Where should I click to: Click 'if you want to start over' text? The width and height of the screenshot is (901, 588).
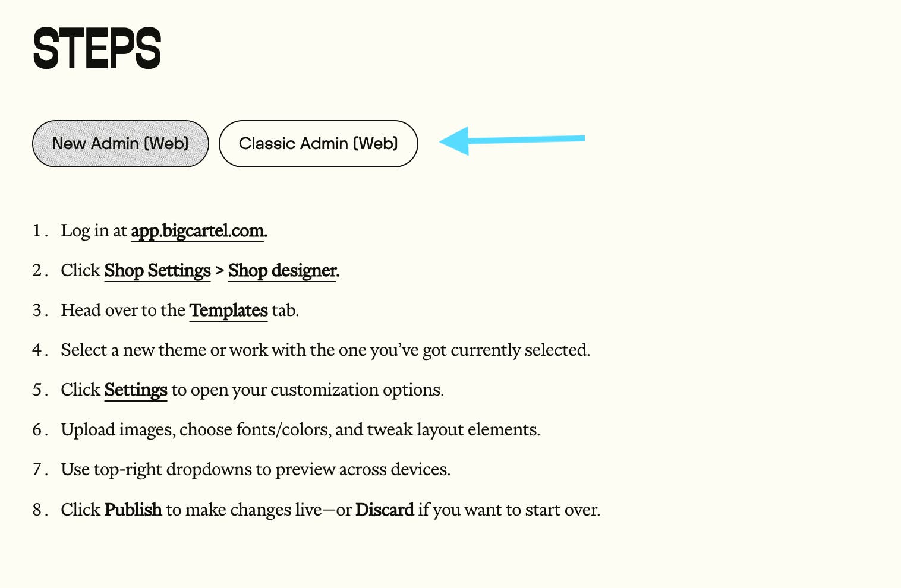[x=509, y=510]
